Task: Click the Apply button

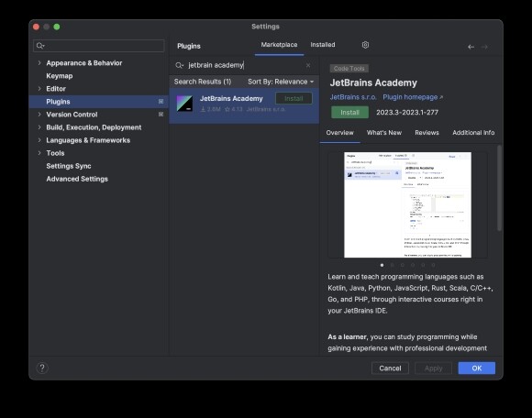Action: [433, 368]
